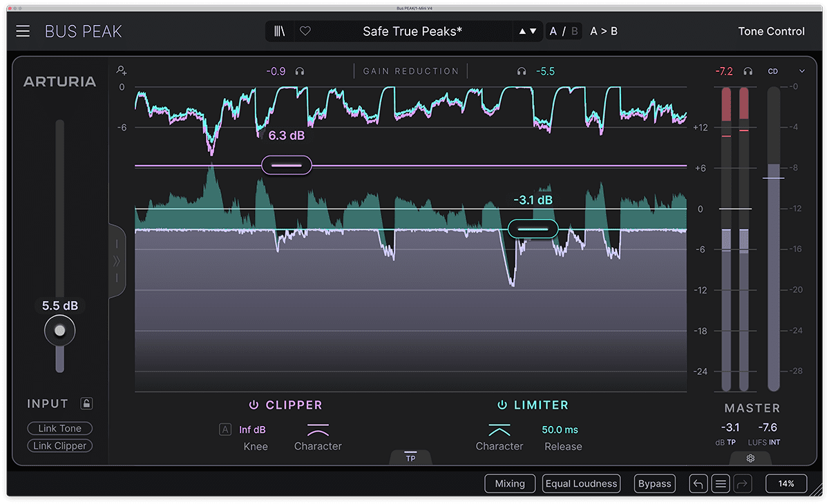Viewport: 829px width, 504px height.
Task: Toggle the Clipper power button
Action: (x=254, y=405)
